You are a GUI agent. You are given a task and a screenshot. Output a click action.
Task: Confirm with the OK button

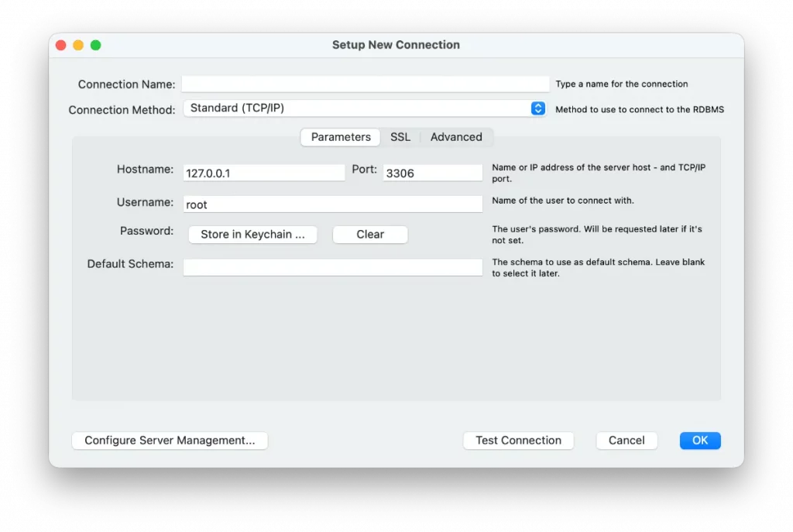tap(699, 440)
